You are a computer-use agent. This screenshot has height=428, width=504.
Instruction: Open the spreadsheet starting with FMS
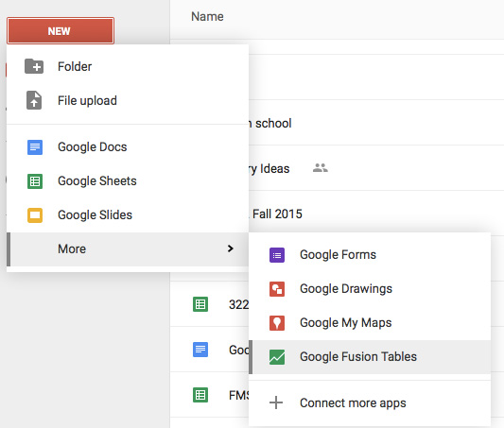point(239,395)
